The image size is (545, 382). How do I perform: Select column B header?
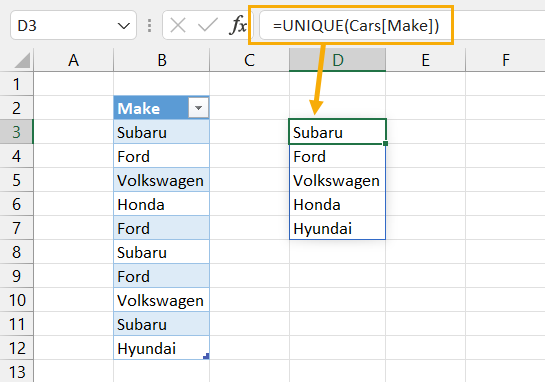[162, 60]
